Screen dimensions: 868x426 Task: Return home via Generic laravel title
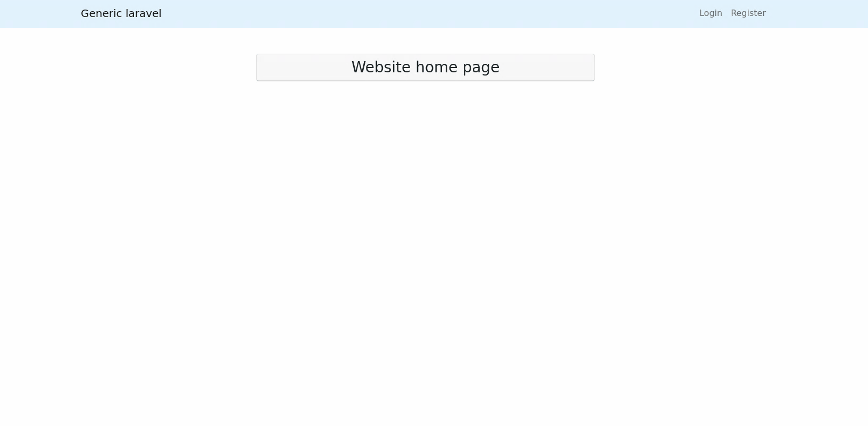coord(121,13)
